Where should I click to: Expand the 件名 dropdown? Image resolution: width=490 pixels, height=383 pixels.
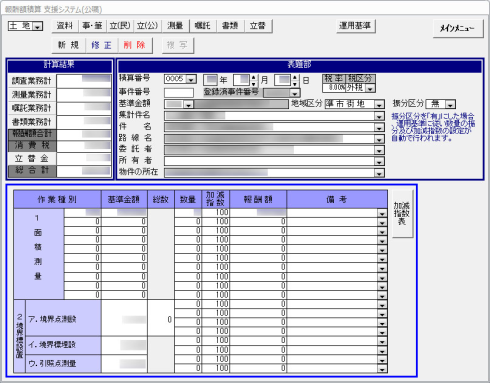click(x=379, y=128)
